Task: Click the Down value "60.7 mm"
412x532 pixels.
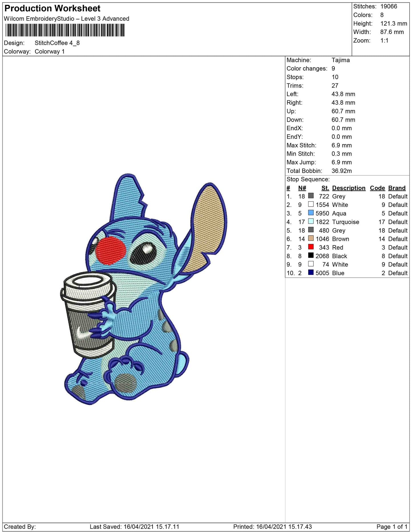Action: point(343,120)
